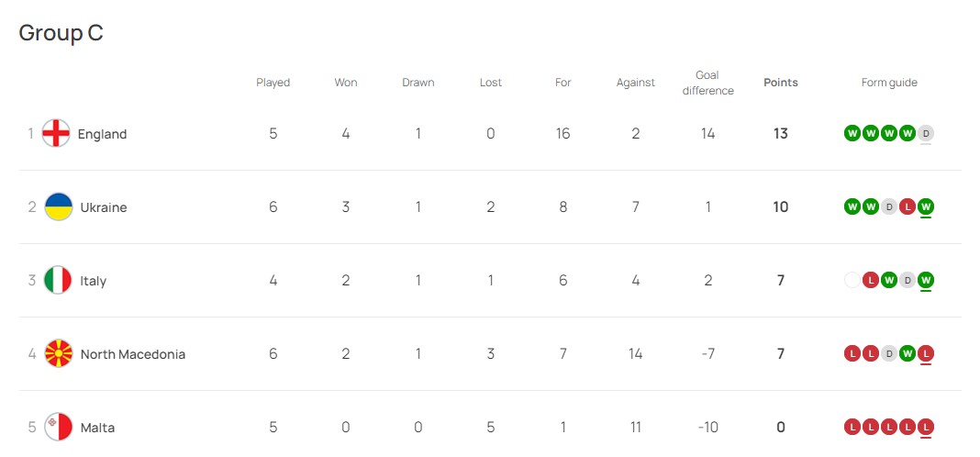Click the Ukraine flag icon
Viewport: 980px width, 457px height.
coord(59,206)
